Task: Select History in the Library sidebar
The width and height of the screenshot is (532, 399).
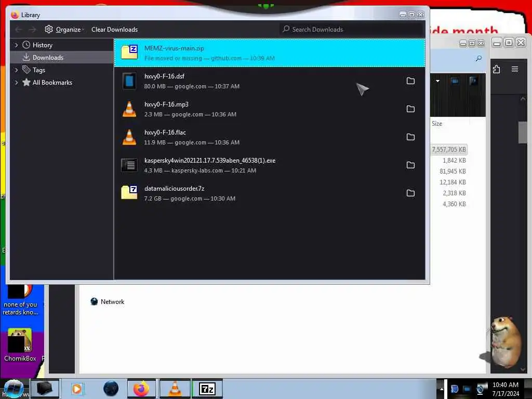Action: (x=43, y=45)
